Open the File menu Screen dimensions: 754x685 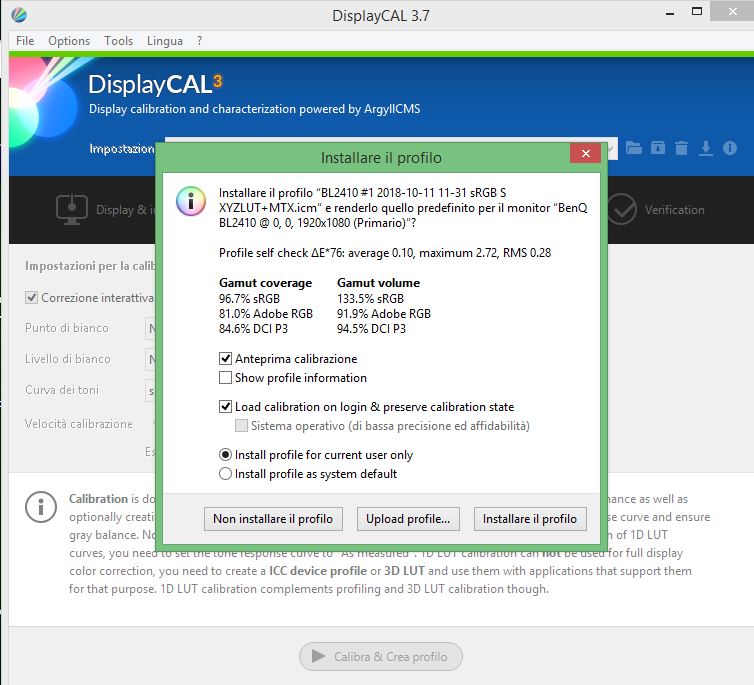coord(25,41)
